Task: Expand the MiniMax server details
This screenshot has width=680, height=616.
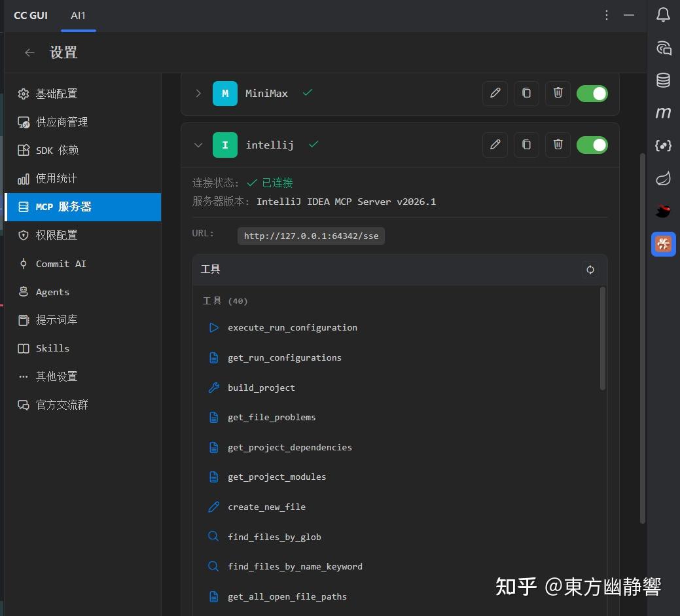Action: (198, 93)
